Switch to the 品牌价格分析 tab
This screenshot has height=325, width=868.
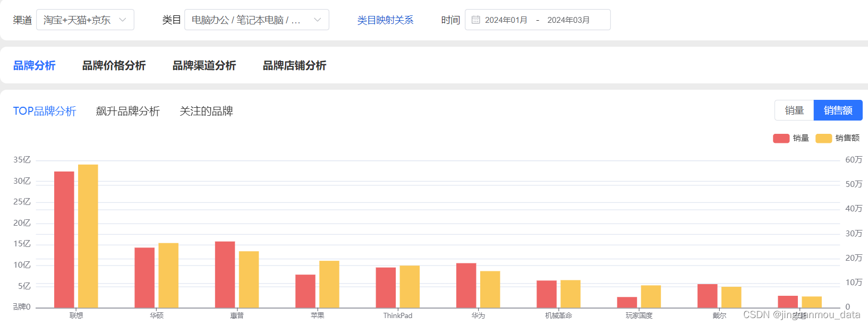pos(114,65)
